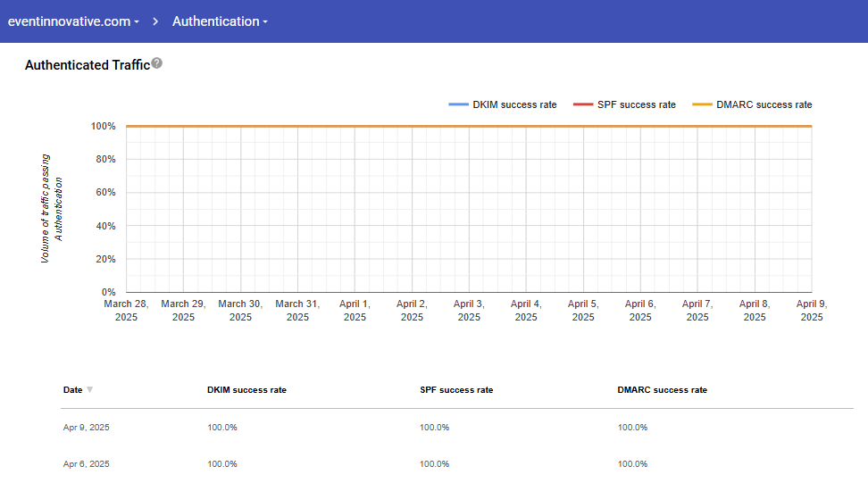Click the help icon beside Authenticated Traffic
Image resolution: width=868 pixels, height=483 pixels.
point(157,63)
